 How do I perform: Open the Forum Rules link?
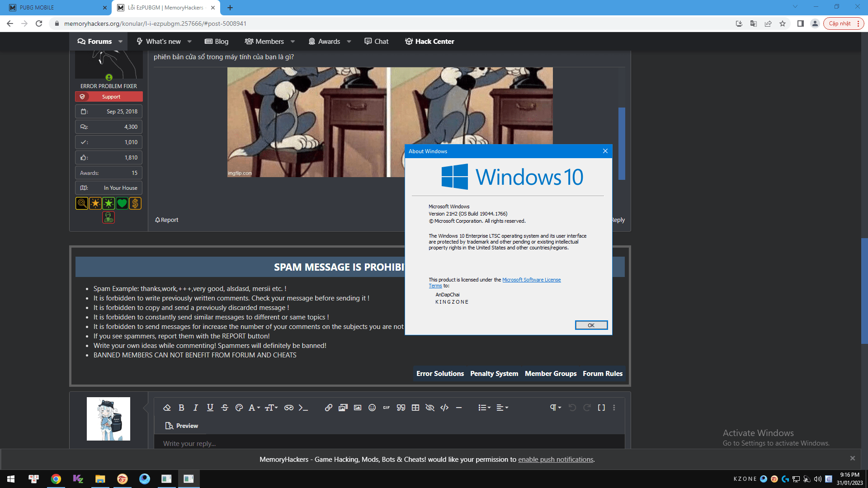point(603,373)
